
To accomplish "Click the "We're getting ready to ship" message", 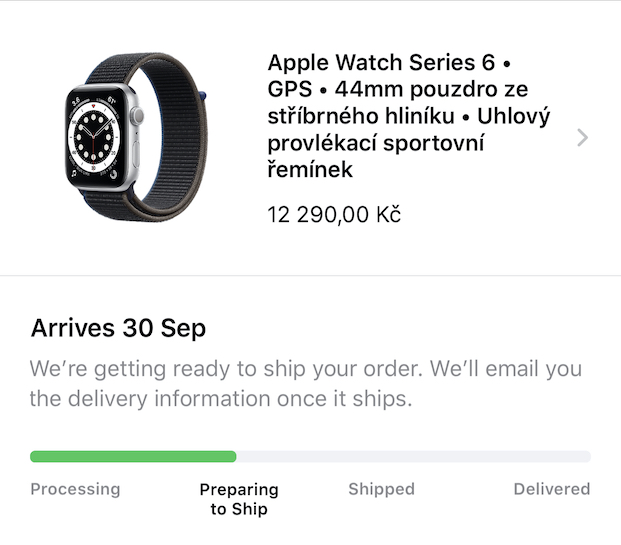I will (305, 368).
